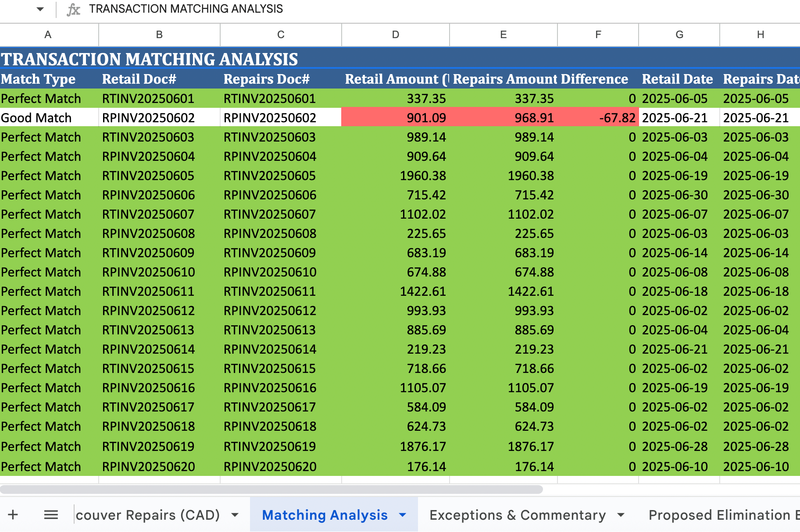Screen dimensions: 800x532
Task: Select repairs doc cell RPINV20250610
Action: point(281,272)
